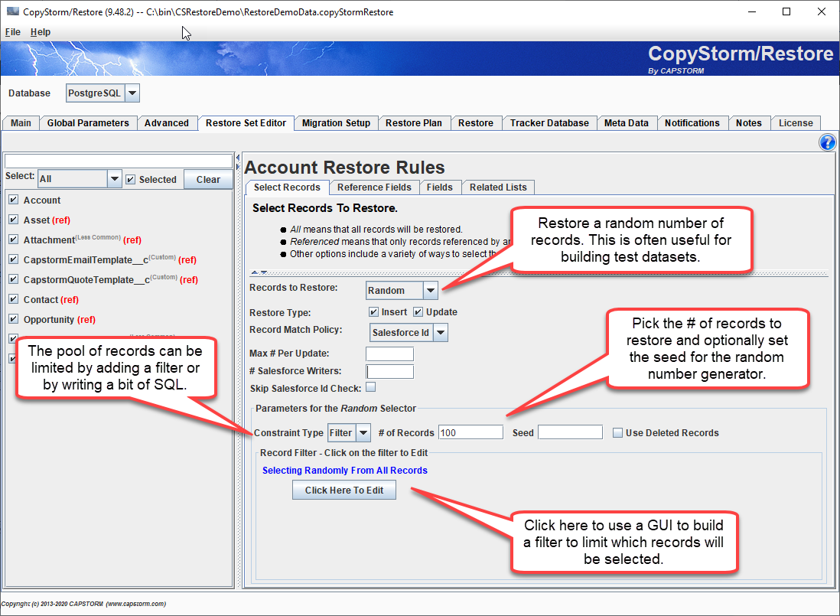Open the File menu
Viewport: 840px width, 616px height.
pyautogui.click(x=13, y=32)
